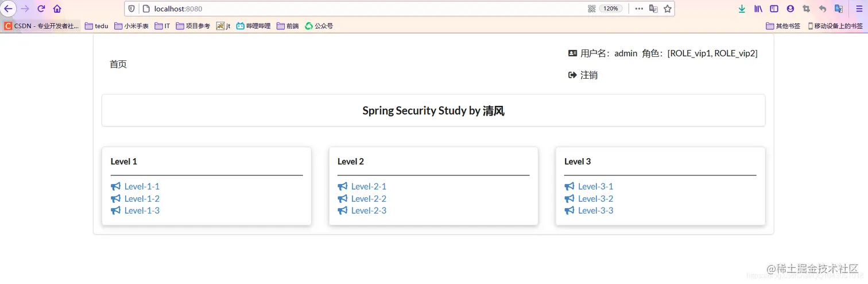The width and height of the screenshot is (868, 284).
Task: Reset the 120% zoom level badge
Action: pyautogui.click(x=611, y=9)
